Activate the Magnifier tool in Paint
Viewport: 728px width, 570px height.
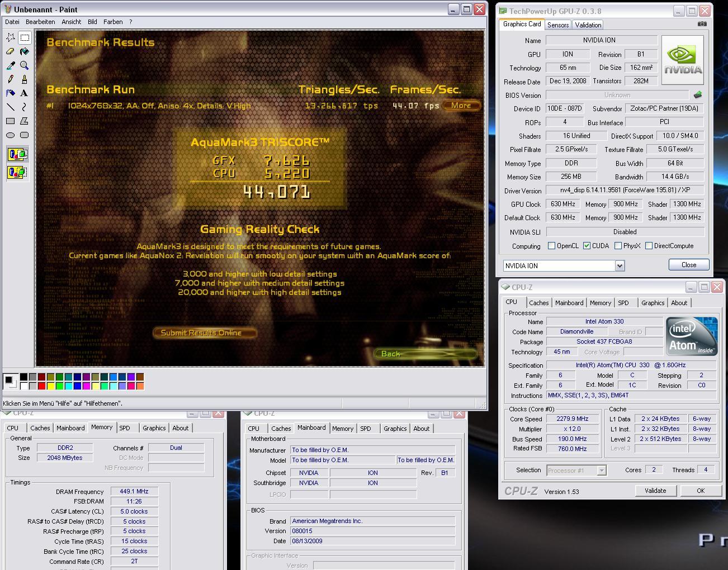25,65
